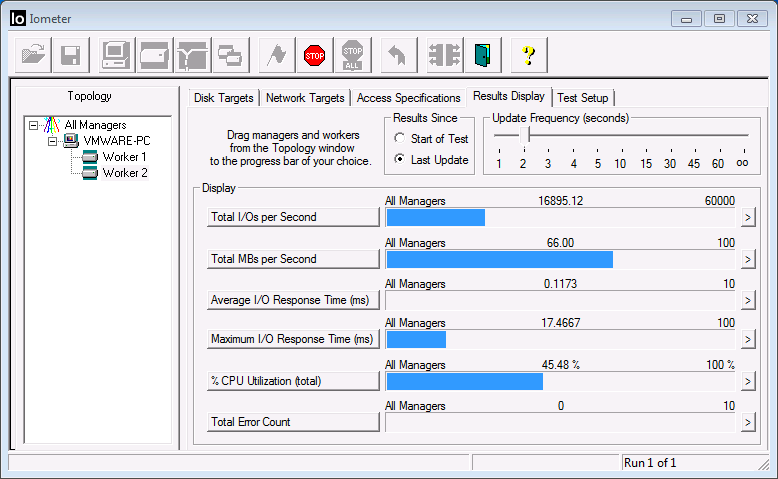The width and height of the screenshot is (778, 479).
Task: Click the red Stop test icon
Action: click(315, 55)
